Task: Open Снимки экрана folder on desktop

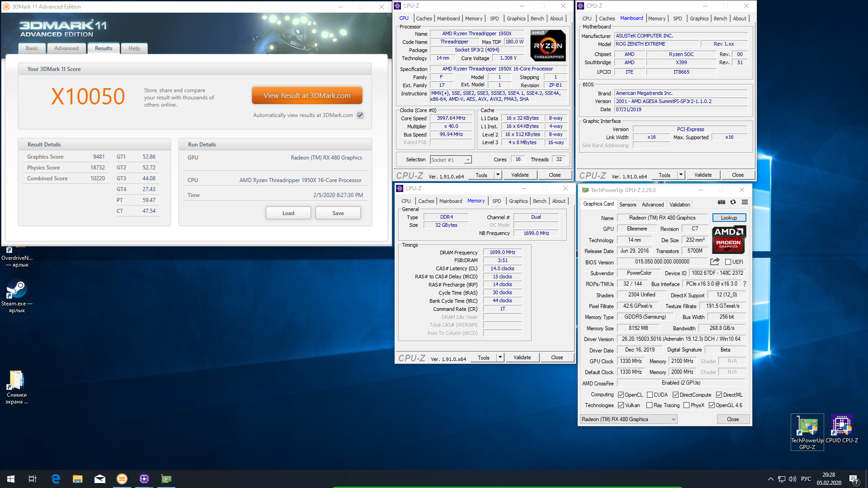Action: (x=17, y=388)
